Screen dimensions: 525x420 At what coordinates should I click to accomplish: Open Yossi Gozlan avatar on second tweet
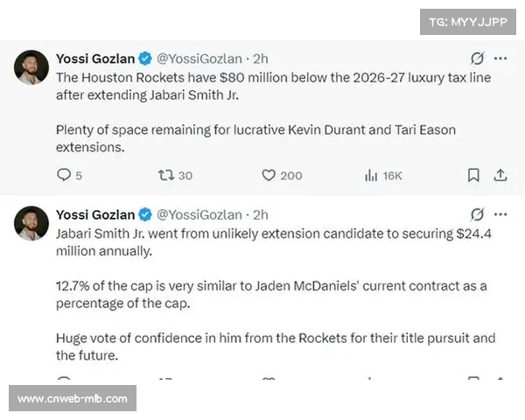(x=31, y=223)
